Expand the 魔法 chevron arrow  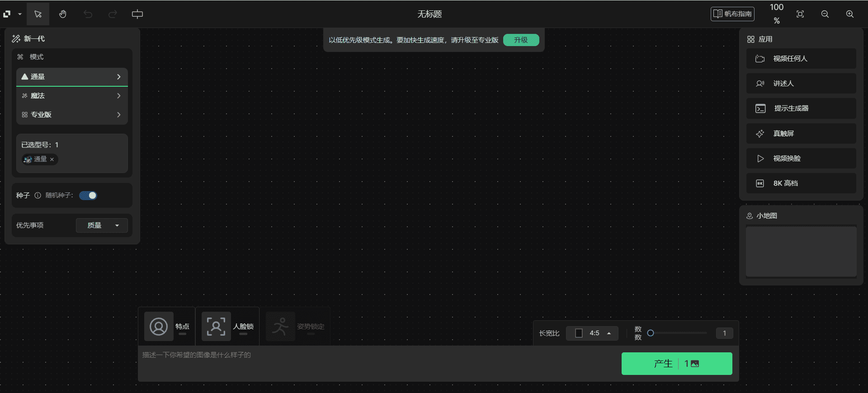[x=119, y=96]
